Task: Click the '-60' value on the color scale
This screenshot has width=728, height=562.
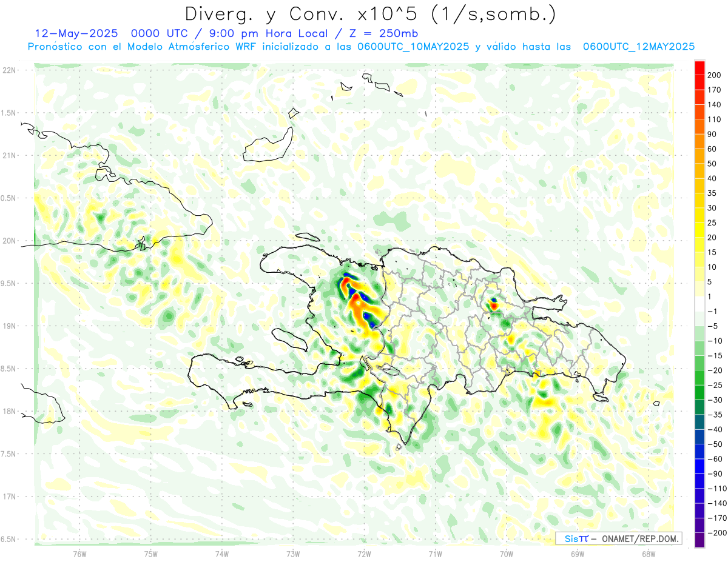Action: (715, 459)
